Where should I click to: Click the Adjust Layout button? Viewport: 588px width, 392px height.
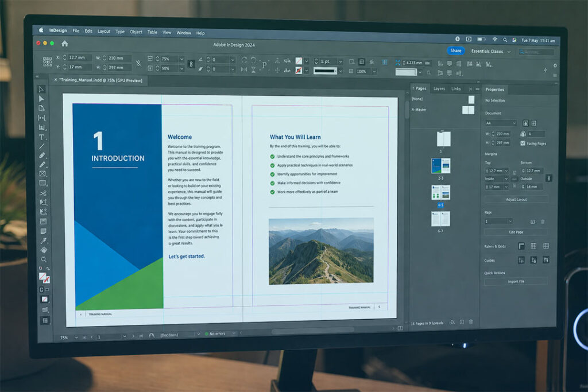click(x=516, y=199)
